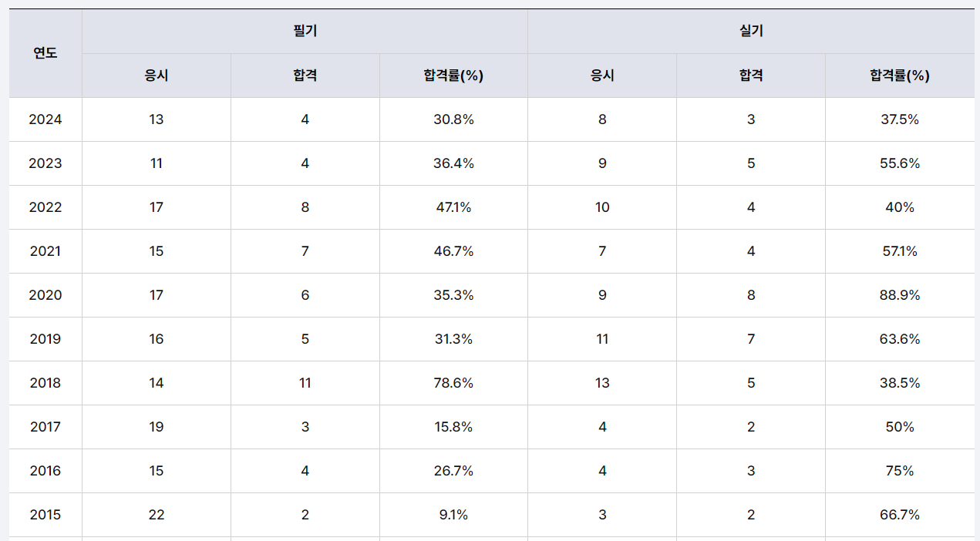The height and width of the screenshot is (541, 980).
Task: Click the 연도 column header
Action: tap(45, 53)
